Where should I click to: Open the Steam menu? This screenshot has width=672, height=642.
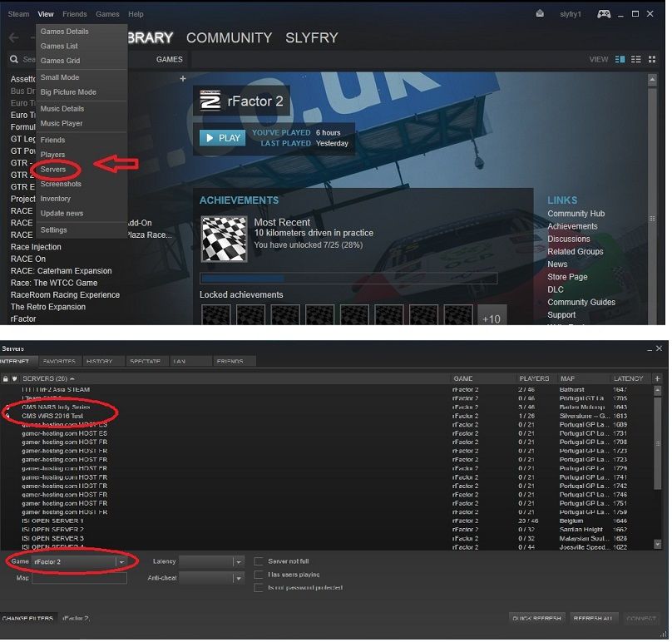click(x=18, y=14)
